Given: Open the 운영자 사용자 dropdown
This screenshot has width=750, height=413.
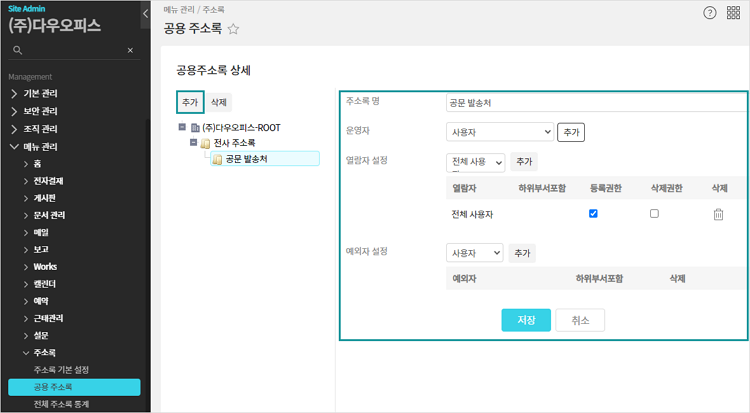Looking at the screenshot, I should [x=499, y=132].
